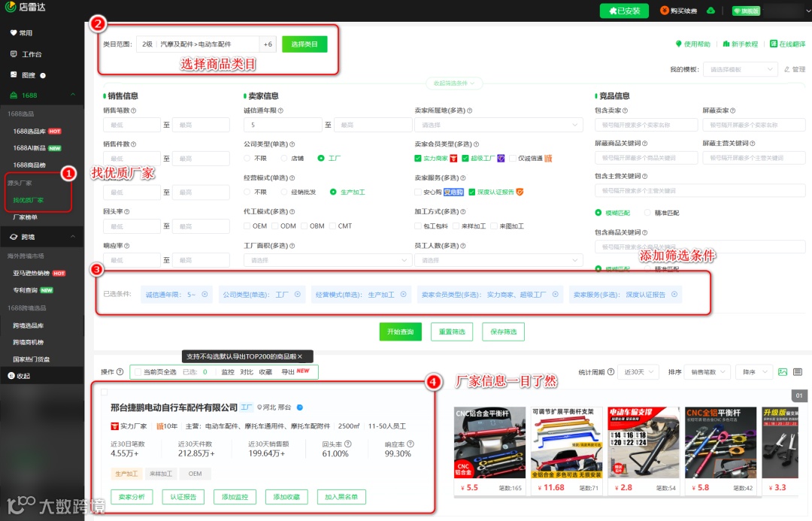The width and height of the screenshot is (812, 521).
Task: Switch to list view icon
Action: pyautogui.click(x=798, y=372)
